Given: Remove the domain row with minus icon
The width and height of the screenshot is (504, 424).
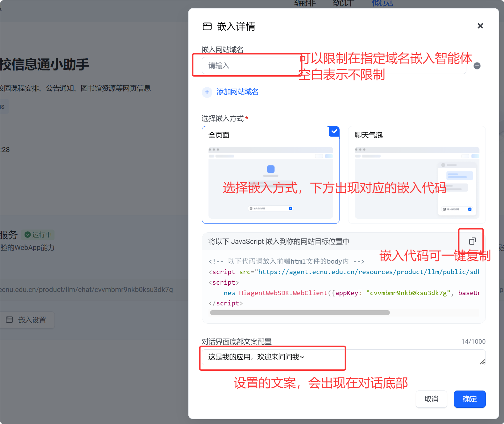Looking at the screenshot, I should (477, 66).
